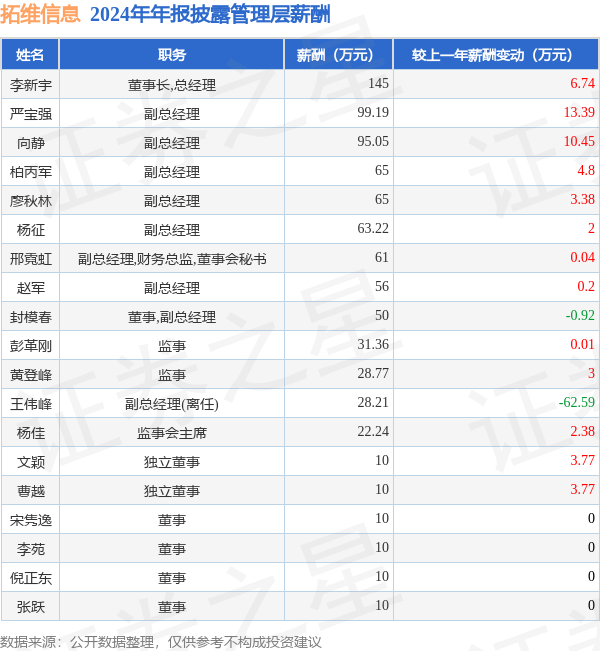Select the position cell 董事,副总经理
600x651 pixels.
[172, 317]
